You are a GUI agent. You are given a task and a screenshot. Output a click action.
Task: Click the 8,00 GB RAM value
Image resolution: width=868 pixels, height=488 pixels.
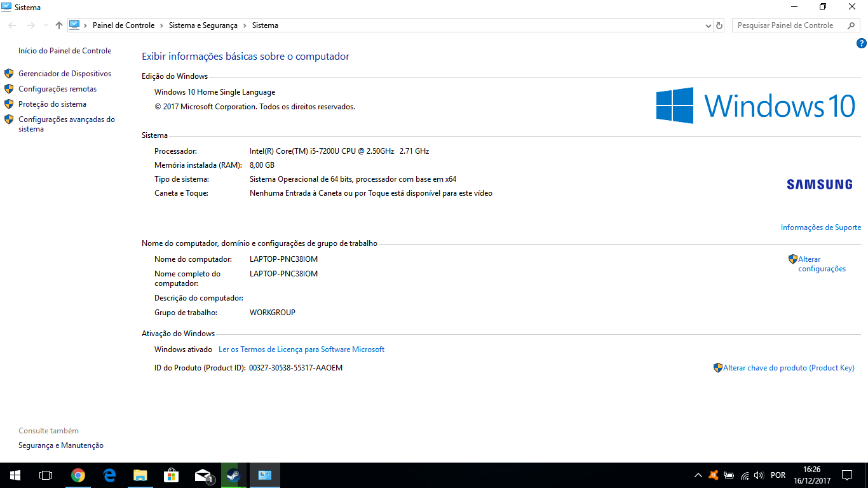coord(262,165)
